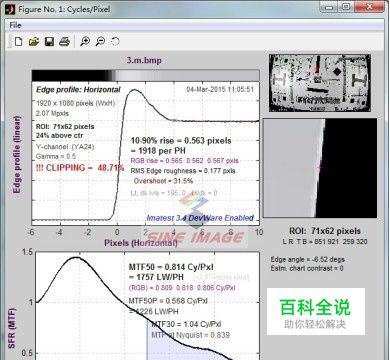Click the 'Y-channel (YA24)' text

coord(65,147)
